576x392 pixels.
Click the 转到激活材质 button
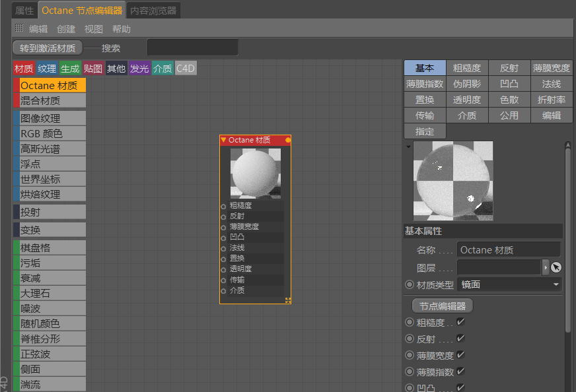coord(48,48)
